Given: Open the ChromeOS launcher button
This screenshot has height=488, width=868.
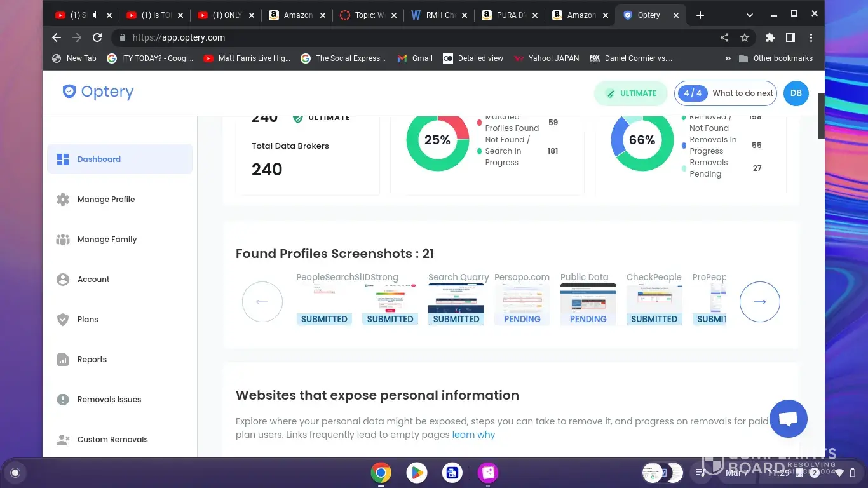Looking at the screenshot, I should click(15, 473).
